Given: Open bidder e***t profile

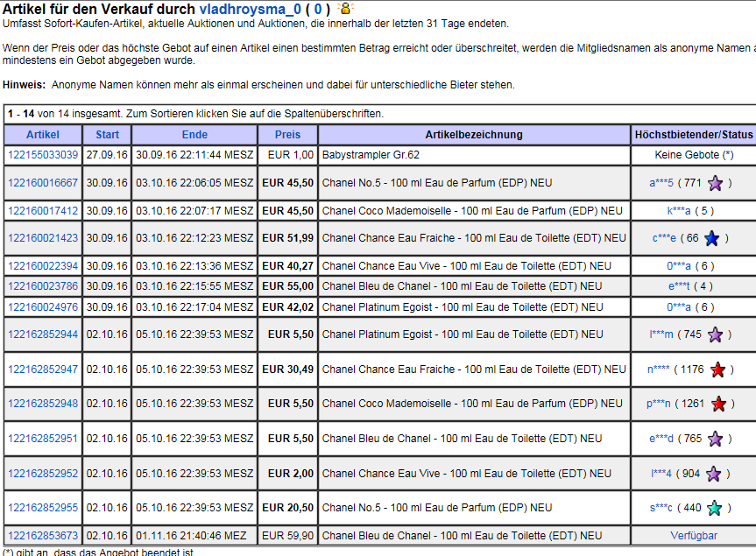Looking at the screenshot, I should (x=679, y=286).
